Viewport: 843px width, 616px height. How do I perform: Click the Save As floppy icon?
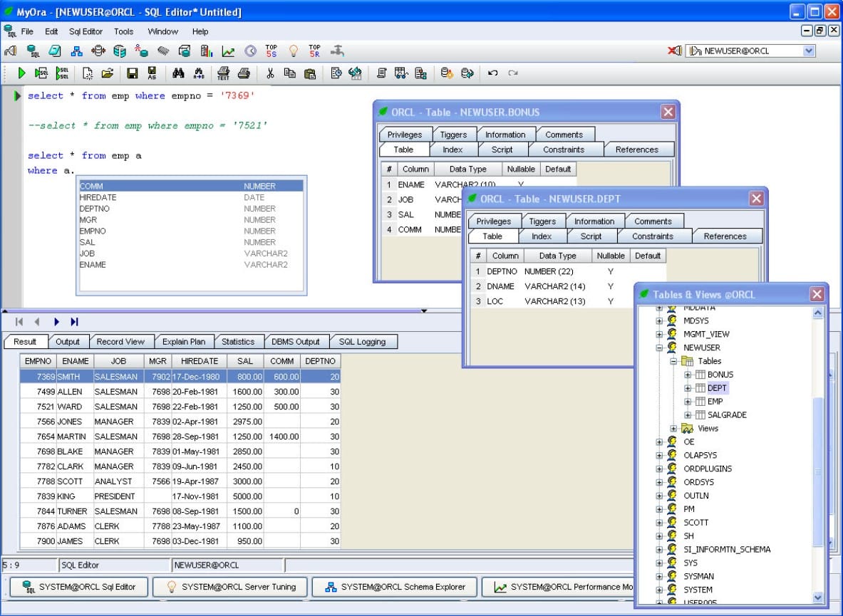tap(152, 73)
